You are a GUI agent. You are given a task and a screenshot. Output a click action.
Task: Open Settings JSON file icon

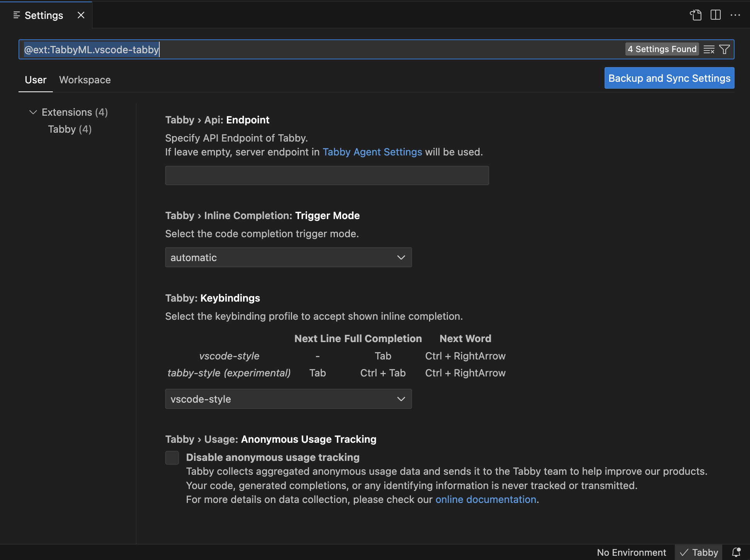[696, 15]
